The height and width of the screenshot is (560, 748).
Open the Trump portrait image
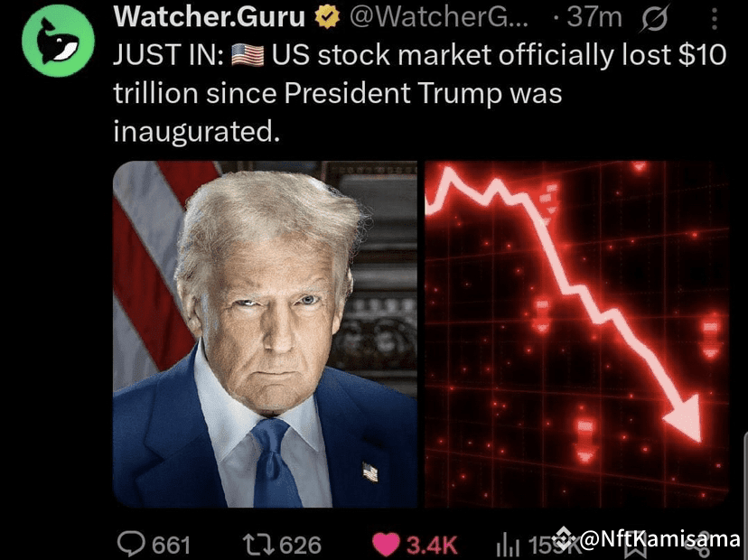point(265,334)
